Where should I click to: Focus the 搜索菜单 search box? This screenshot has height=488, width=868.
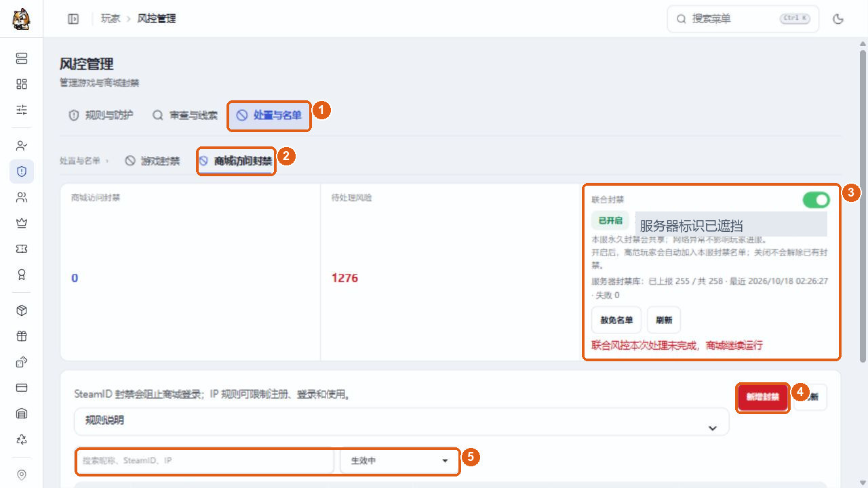coord(743,19)
